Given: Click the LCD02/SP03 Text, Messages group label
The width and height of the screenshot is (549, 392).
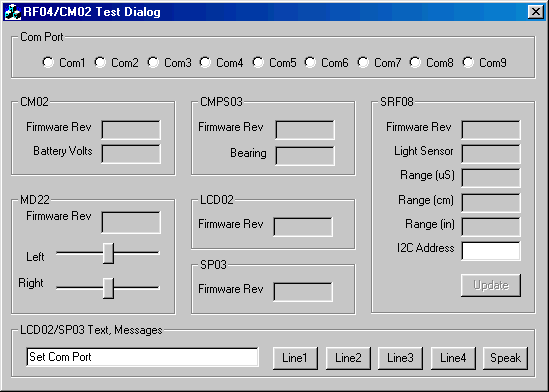Looking at the screenshot, I should 91,330.
